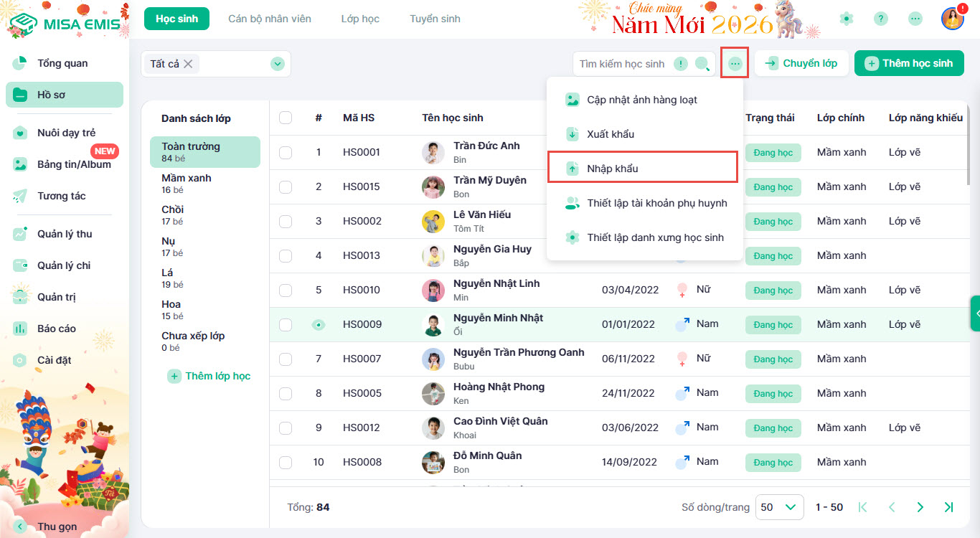
Task: Expand the right side panel handle
Action: [x=975, y=313]
